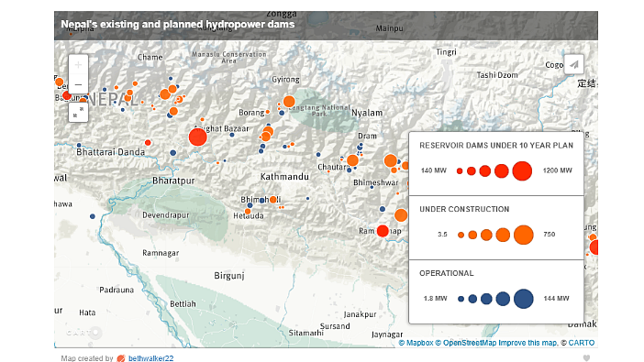Zoom in with the plus button

pyautogui.click(x=78, y=64)
